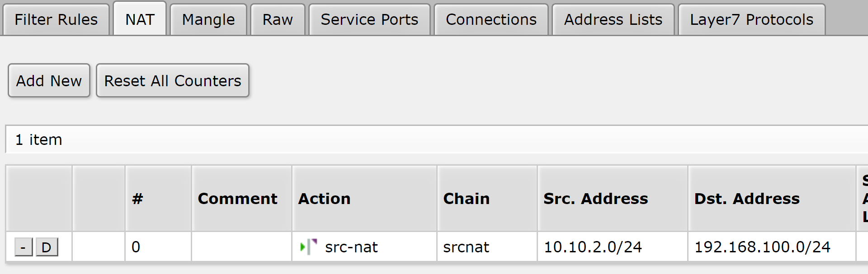Sort by the # column header

point(137,199)
